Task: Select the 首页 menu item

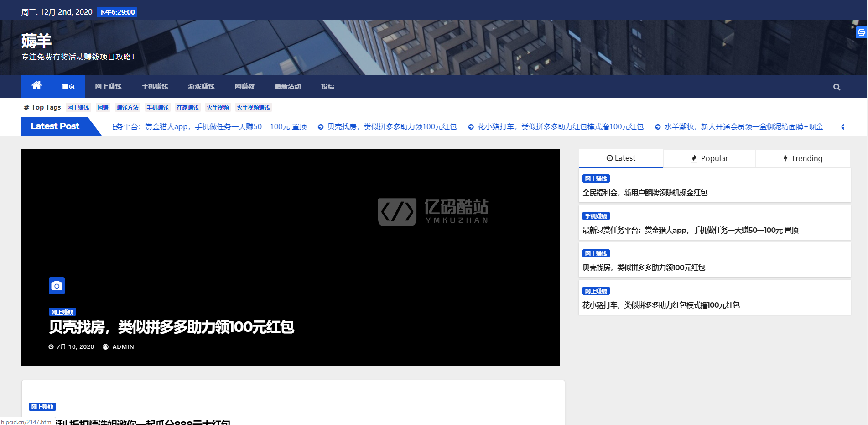Action: pyautogui.click(x=68, y=86)
